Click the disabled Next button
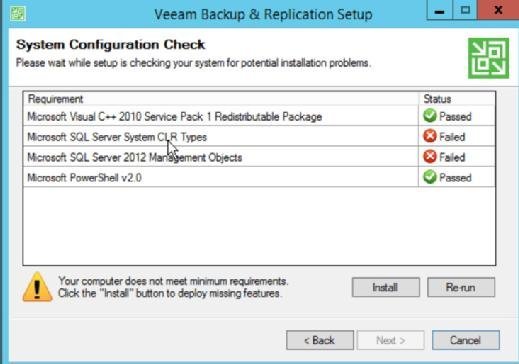519x364 pixels. coord(391,340)
